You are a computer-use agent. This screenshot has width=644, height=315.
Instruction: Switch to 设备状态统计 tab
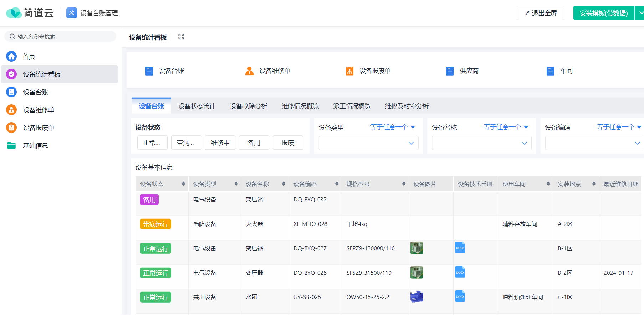point(197,106)
